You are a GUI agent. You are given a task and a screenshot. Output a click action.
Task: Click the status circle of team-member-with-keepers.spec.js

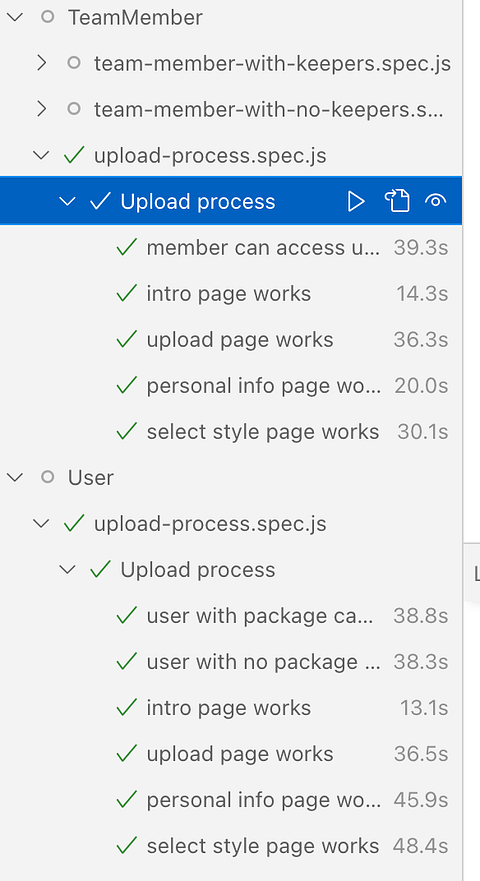click(74, 63)
